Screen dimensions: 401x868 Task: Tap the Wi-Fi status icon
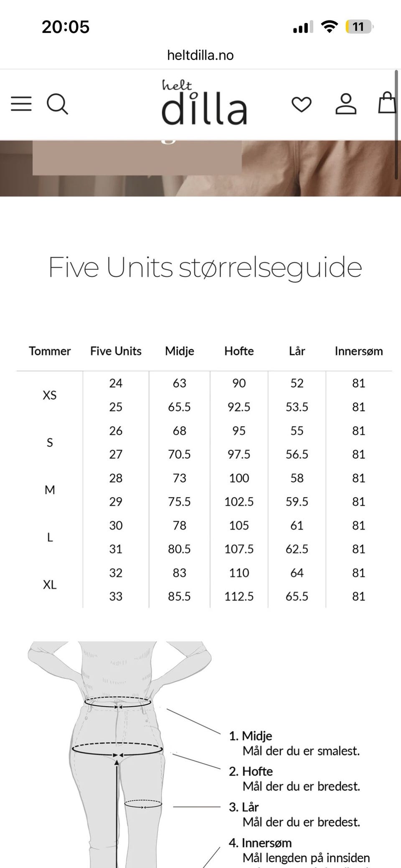click(x=330, y=27)
